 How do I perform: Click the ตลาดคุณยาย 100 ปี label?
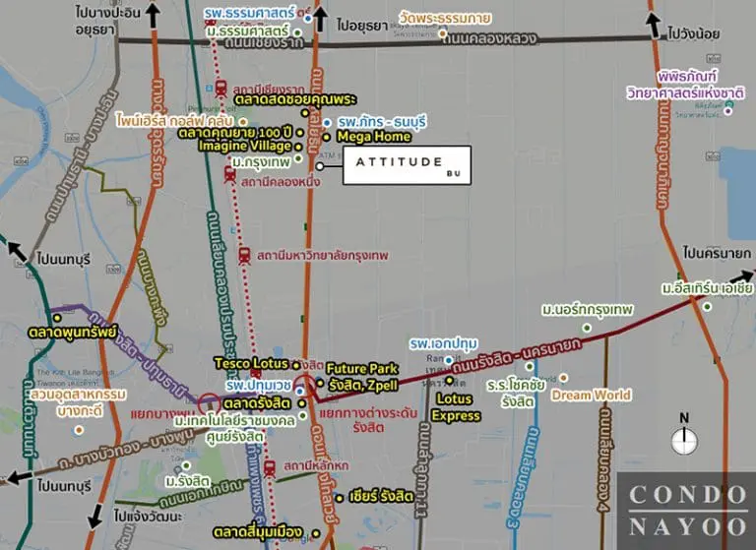(x=235, y=133)
